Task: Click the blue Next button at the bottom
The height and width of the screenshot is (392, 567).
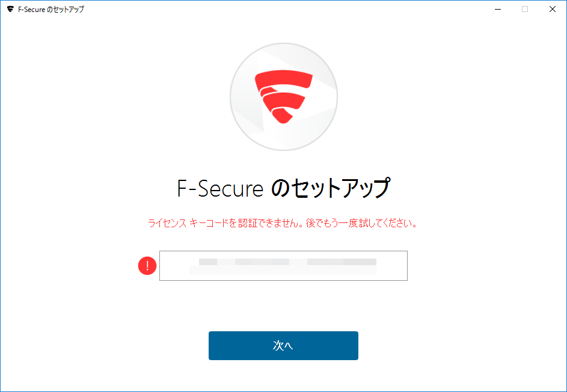Action: point(283,346)
